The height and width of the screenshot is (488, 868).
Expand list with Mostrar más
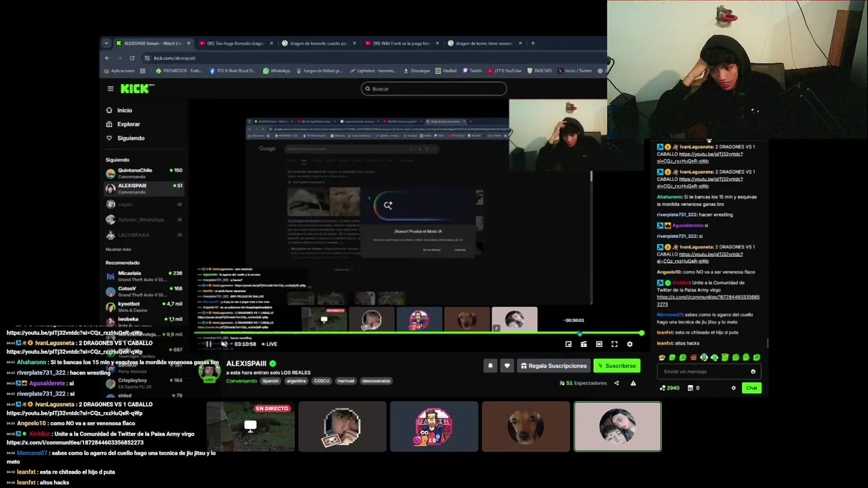click(119, 249)
